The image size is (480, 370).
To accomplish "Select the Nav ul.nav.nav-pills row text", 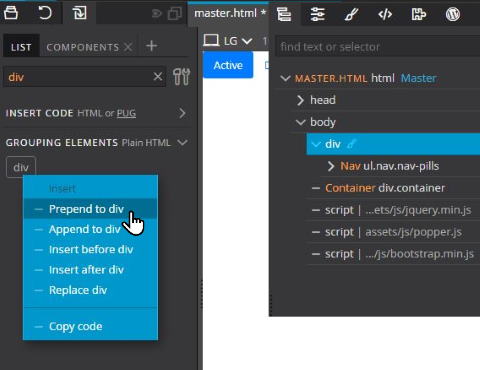I will pyautogui.click(x=390, y=166).
